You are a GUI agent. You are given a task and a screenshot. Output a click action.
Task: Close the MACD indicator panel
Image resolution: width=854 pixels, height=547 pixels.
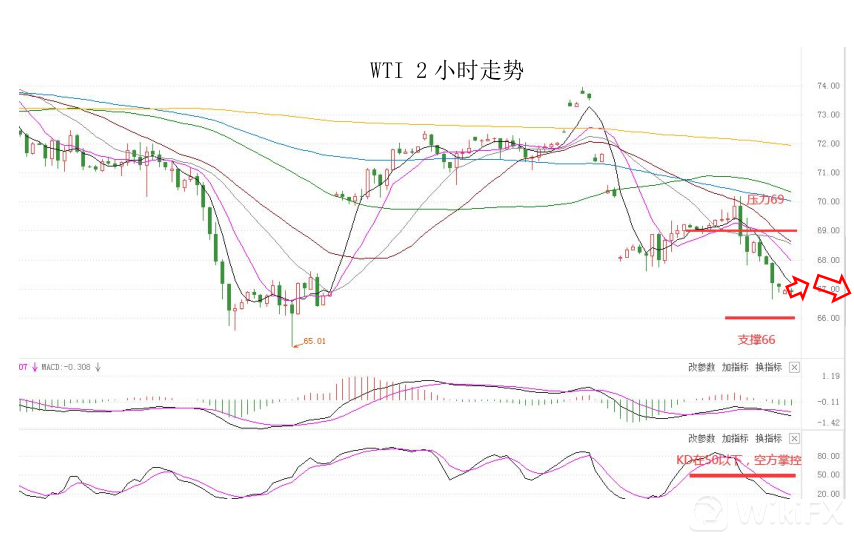point(794,367)
